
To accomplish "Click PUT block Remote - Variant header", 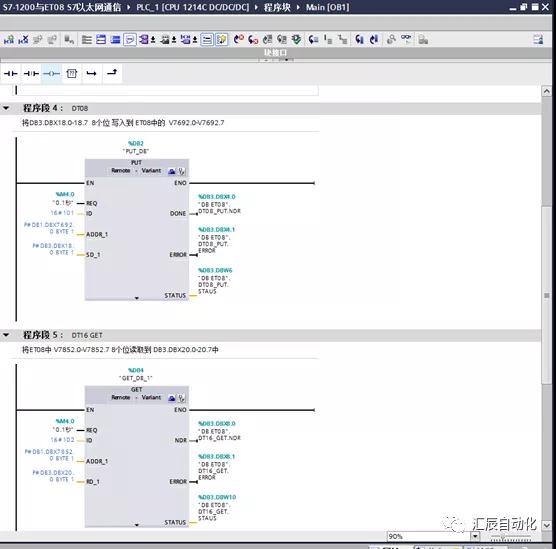I will 136,171.
